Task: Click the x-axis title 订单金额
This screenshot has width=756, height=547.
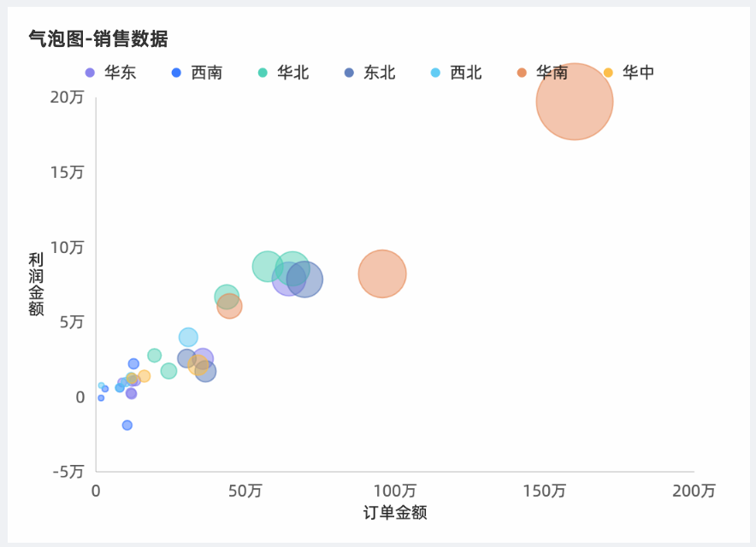Action: pyautogui.click(x=395, y=512)
